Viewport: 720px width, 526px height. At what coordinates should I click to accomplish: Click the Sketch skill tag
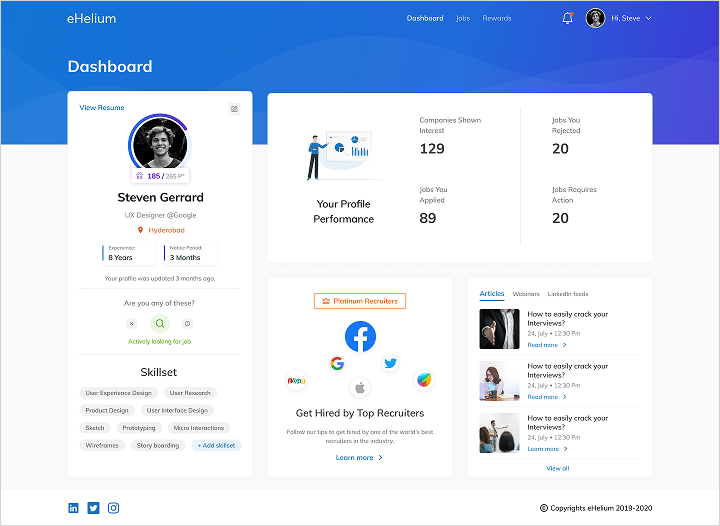[95, 428]
